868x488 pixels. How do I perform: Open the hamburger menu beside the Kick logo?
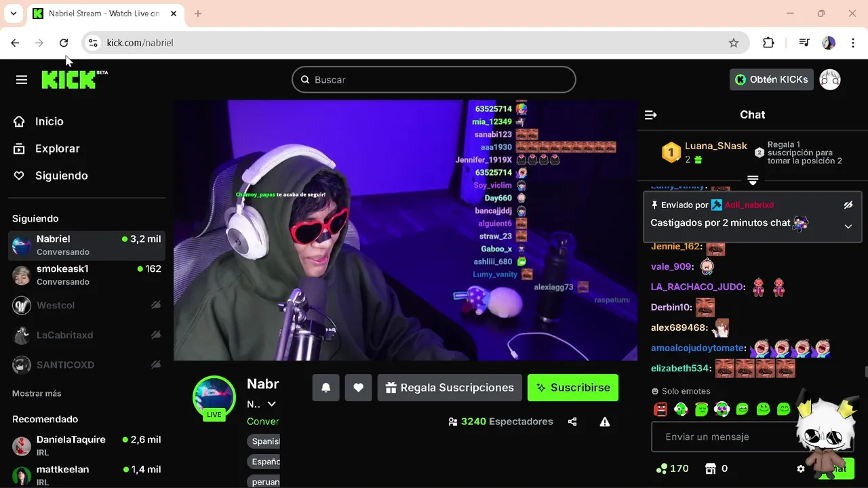point(22,80)
